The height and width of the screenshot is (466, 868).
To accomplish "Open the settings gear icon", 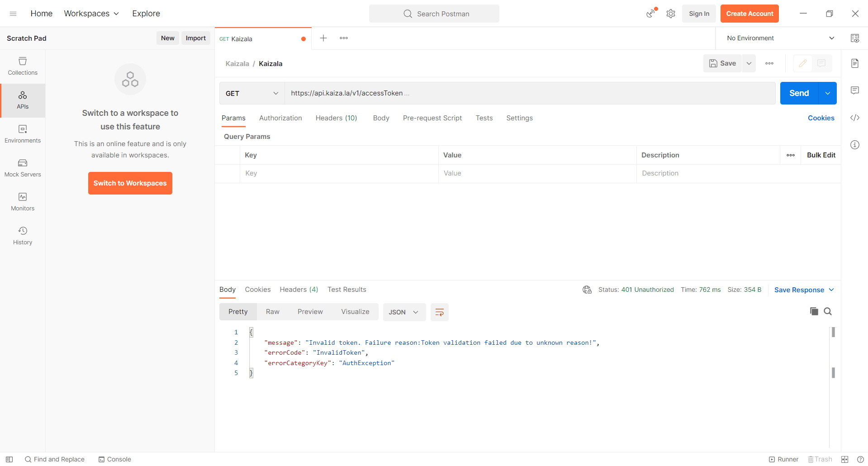I will pos(671,14).
